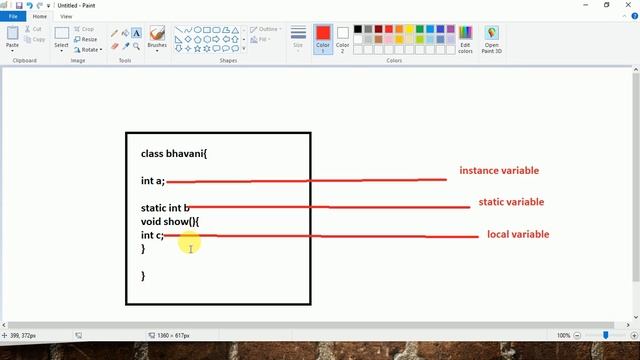Choose the Four-point star shape
Image resolution: width=640 pixels, height=360 pixels.
[188, 49]
